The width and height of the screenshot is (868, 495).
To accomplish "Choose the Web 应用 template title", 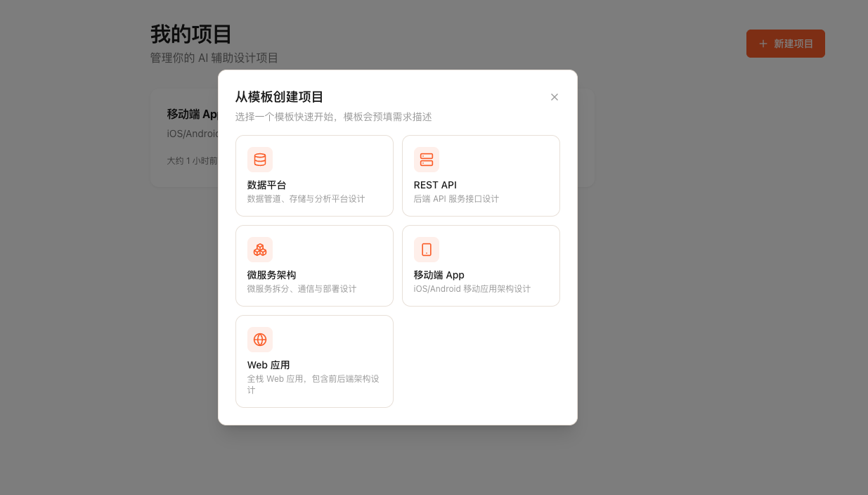I will (x=268, y=365).
